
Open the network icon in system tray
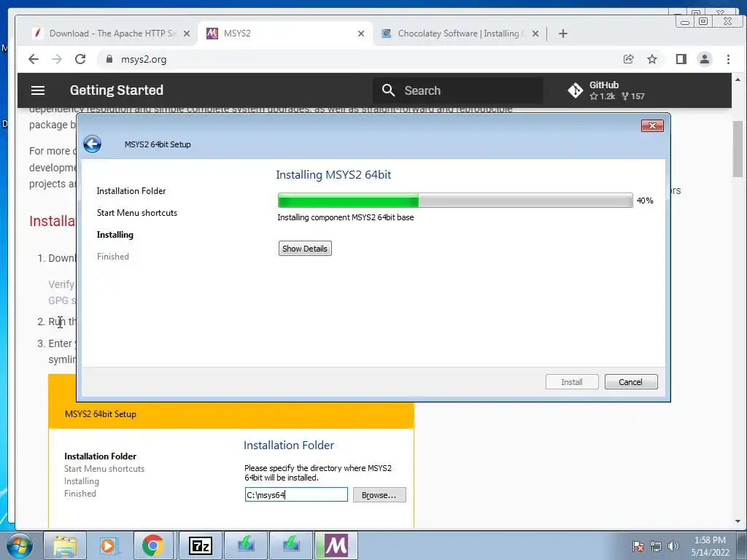(656, 546)
